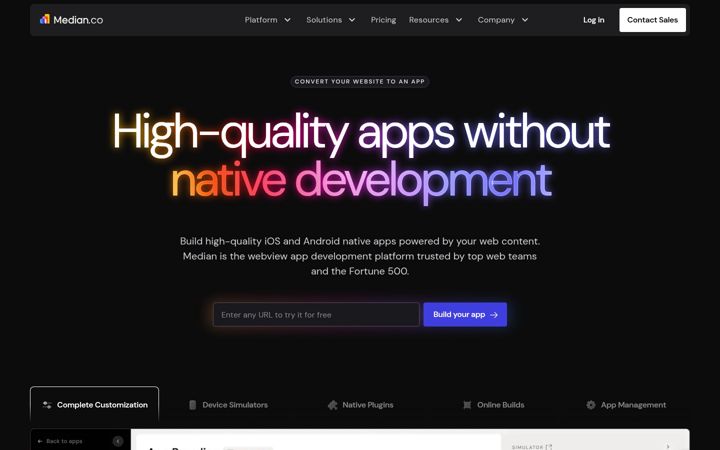Open the simulator external link icon

pos(549,447)
